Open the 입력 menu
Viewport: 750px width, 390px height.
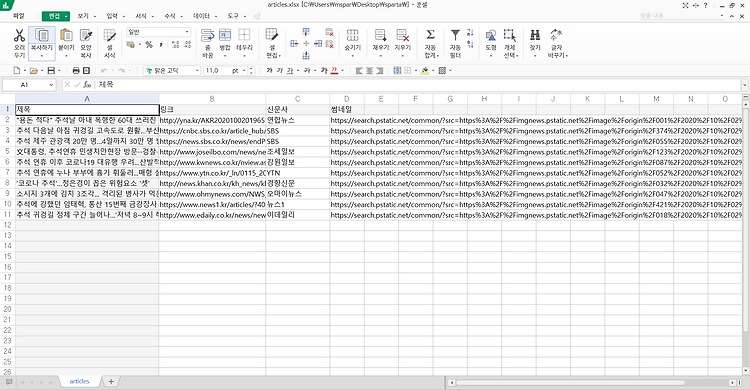coord(112,16)
